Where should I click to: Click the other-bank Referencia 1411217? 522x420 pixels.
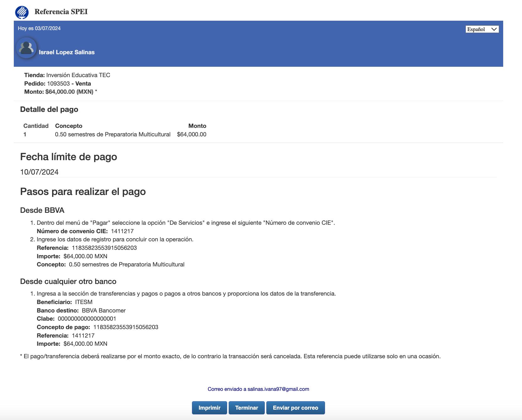click(83, 336)
